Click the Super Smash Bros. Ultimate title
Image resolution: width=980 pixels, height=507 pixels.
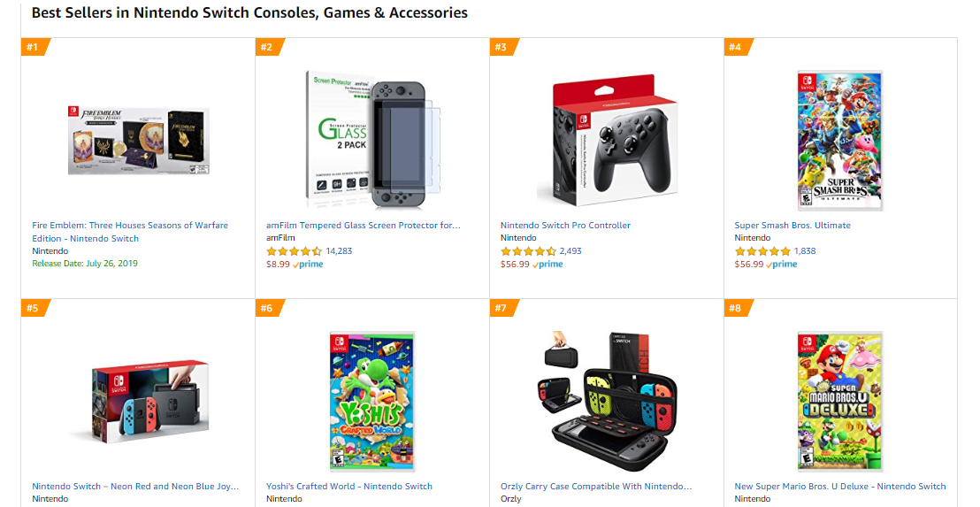pyautogui.click(x=792, y=226)
